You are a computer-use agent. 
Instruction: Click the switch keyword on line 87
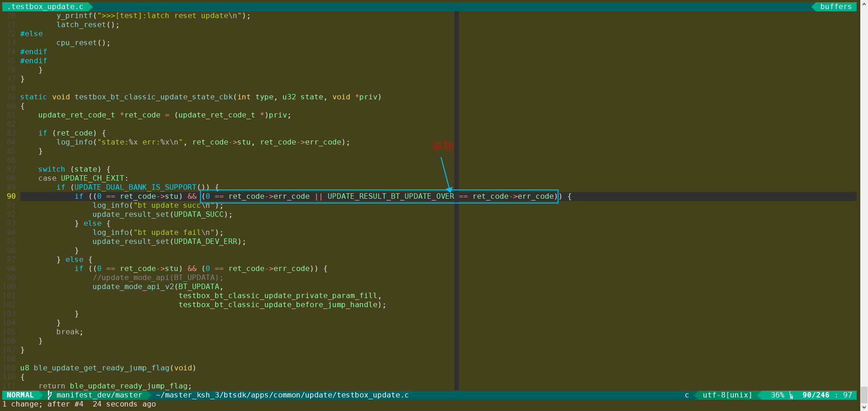point(52,169)
